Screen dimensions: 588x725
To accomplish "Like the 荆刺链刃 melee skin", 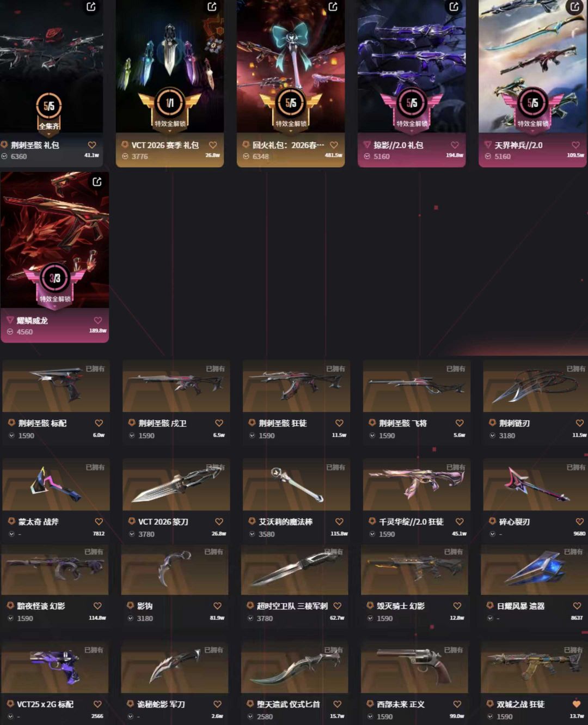I will pyautogui.click(x=579, y=423).
